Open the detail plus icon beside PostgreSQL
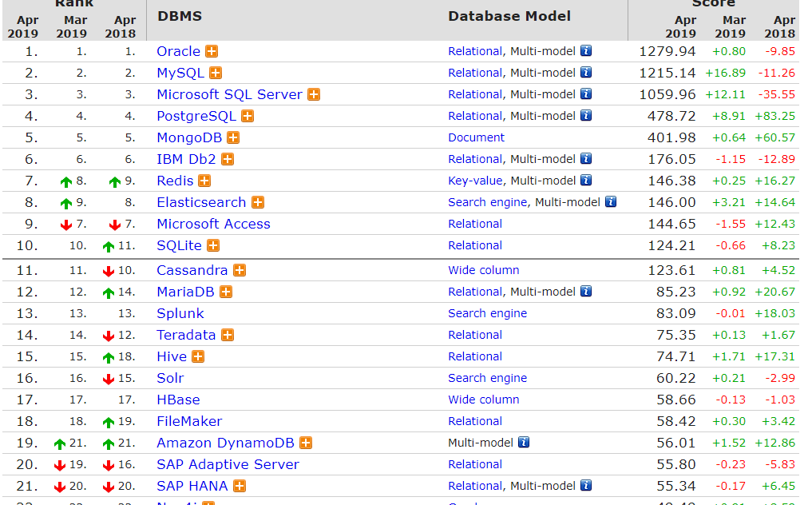 tap(248, 116)
